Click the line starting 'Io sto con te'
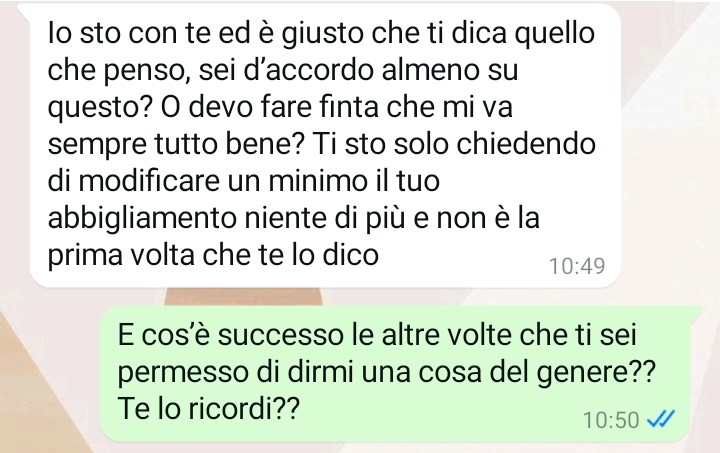Viewport: 720px width, 453px height. tap(321, 33)
